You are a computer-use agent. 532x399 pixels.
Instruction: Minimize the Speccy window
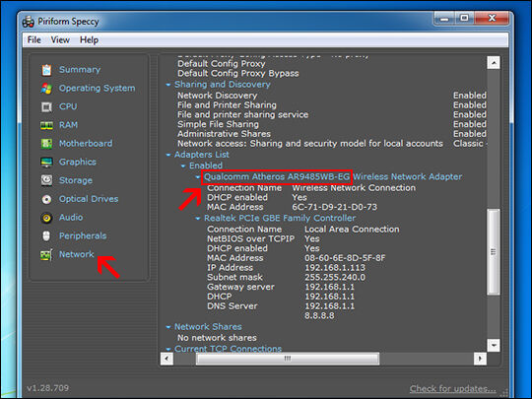click(444, 19)
